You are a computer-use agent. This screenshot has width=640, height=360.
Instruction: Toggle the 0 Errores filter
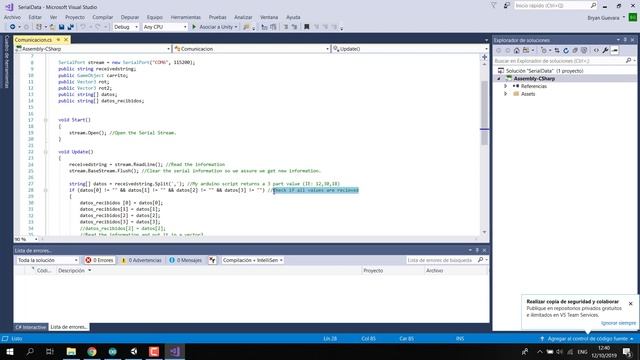click(x=99, y=260)
